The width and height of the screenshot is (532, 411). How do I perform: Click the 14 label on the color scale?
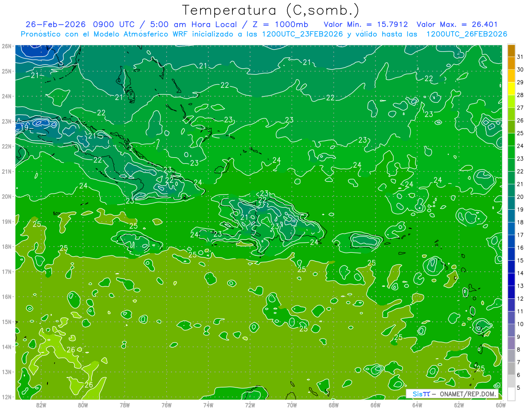pos(520,273)
